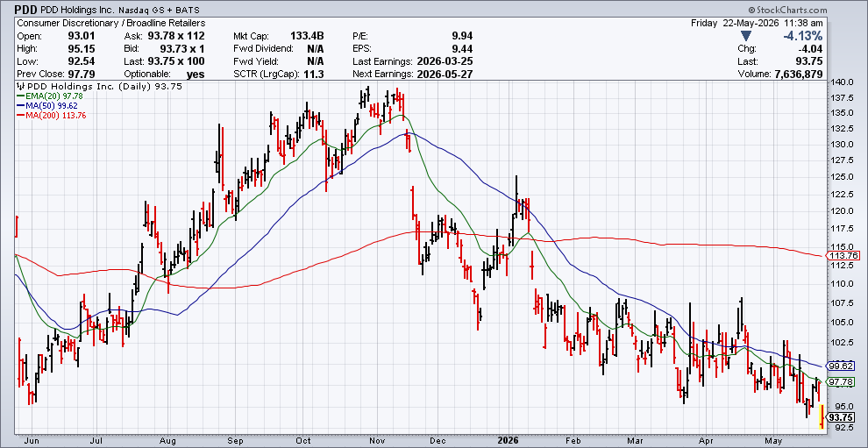Click the bold '2026' year label on x-axis
This screenshot has width=868, height=448.
tap(507, 441)
